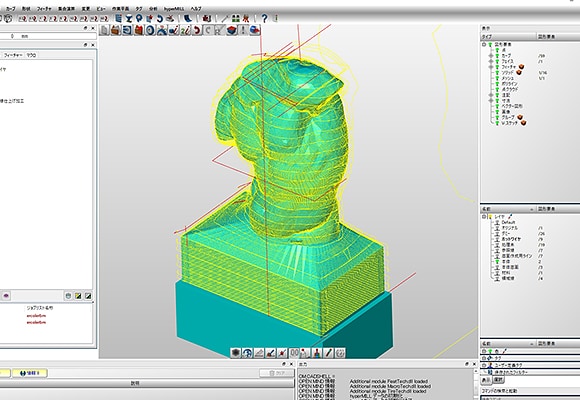The width and height of the screenshot is (580, 400).
Task: Click the yellow-black icon in left panel footer
Action: tap(78, 296)
